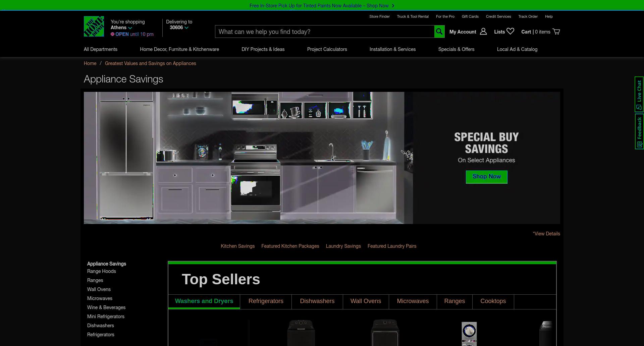
Task: Open Project Calculators menu
Action: point(327,49)
